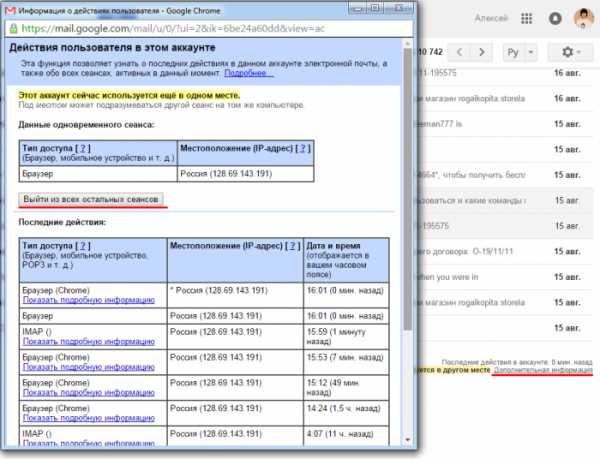Open the Google apps grid icon
Screen dimensions: 600x459
pyautogui.click(x=527, y=18)
